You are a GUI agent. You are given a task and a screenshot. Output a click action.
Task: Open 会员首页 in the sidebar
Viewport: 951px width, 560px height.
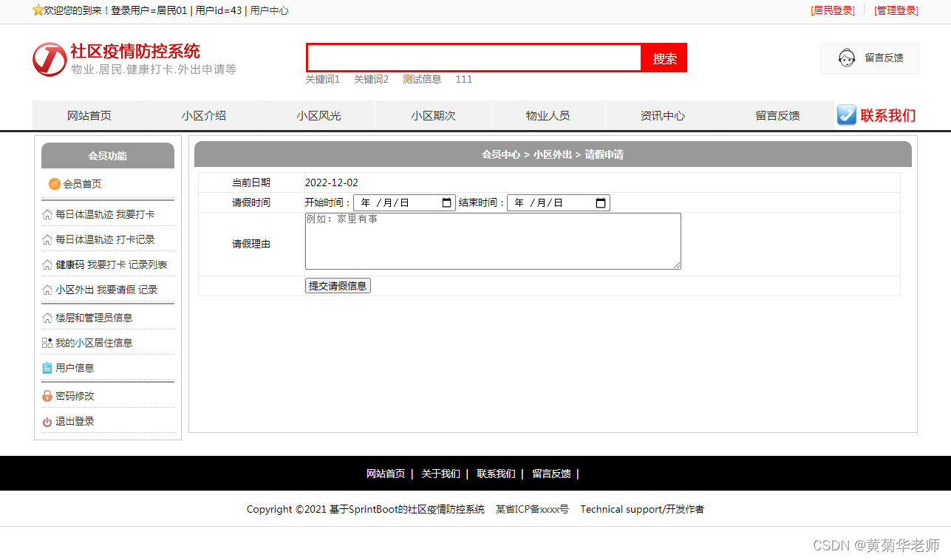(x=82, y=184)
